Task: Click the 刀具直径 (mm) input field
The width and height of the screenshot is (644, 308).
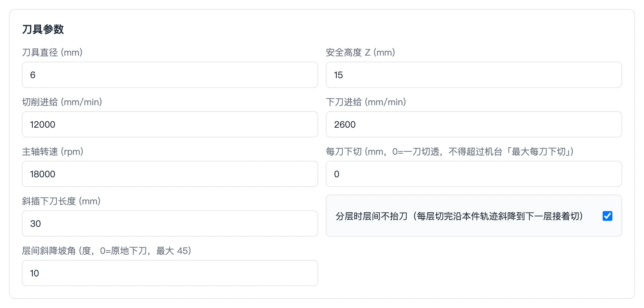Action: [x=170, y=75]
